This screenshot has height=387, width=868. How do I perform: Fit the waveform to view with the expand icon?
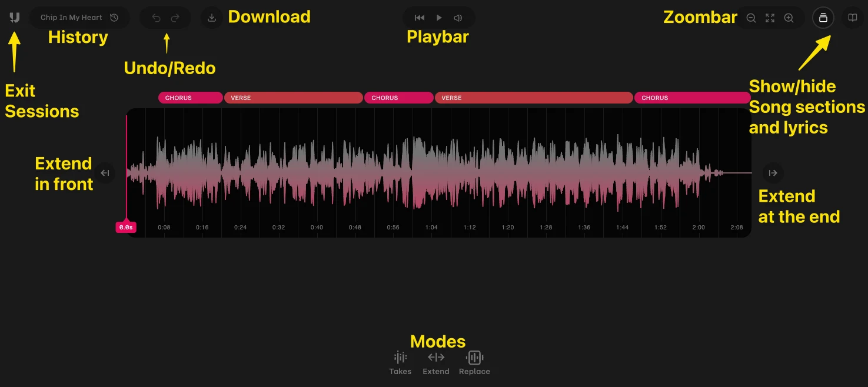coord(770,18)
